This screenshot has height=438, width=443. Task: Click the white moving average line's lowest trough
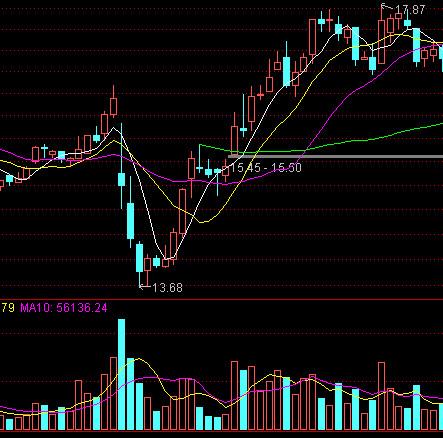(166, 258)
